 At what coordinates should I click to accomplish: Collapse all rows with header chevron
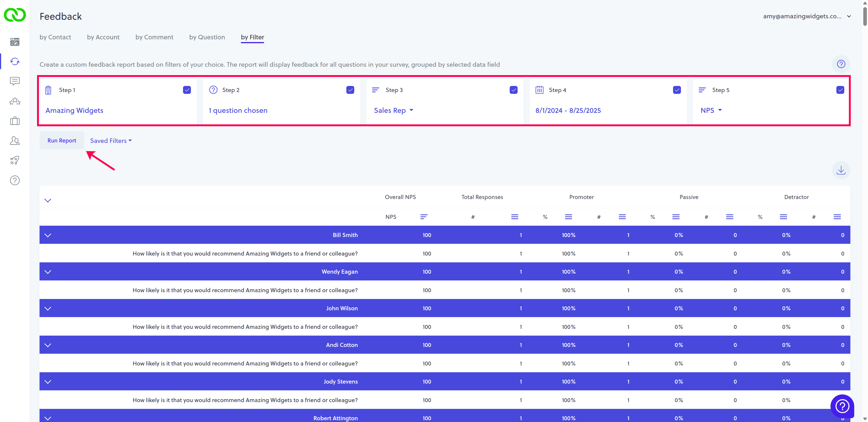point(48,200)
